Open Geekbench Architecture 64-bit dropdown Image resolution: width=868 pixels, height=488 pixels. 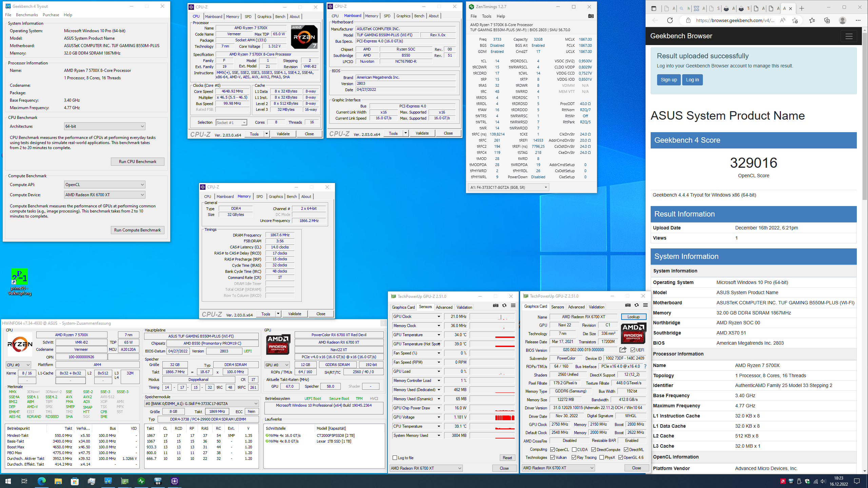104,126
